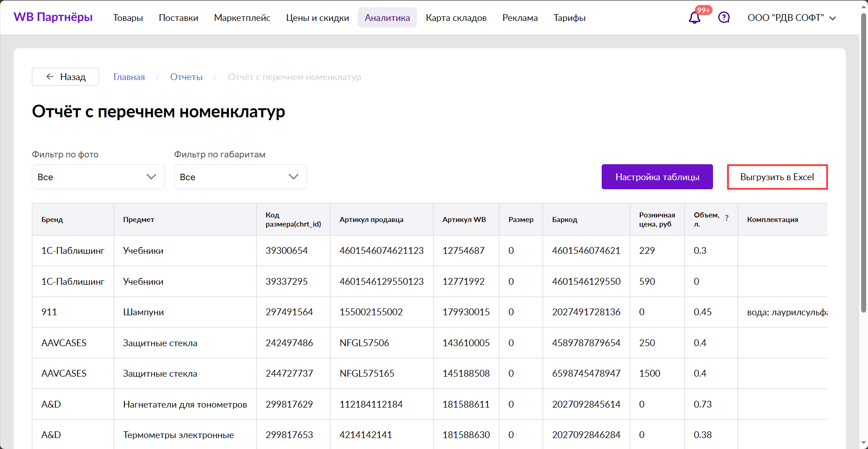Click the Артикул WB cell 12754687
The image size is (868, 449).
(x=463, y=251)
